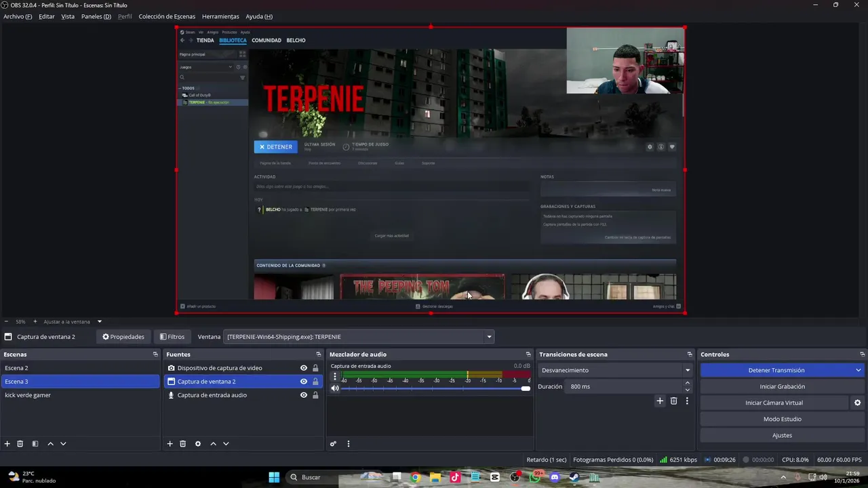Screen dimensions: 868x488
Task: Add a scene transition with plus icon
Action: pos(660,401)
